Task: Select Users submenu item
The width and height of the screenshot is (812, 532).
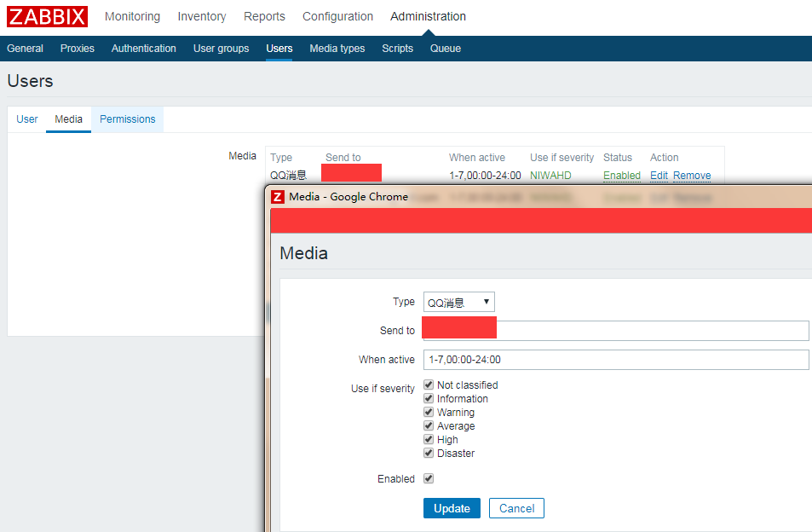Action: 279,49
